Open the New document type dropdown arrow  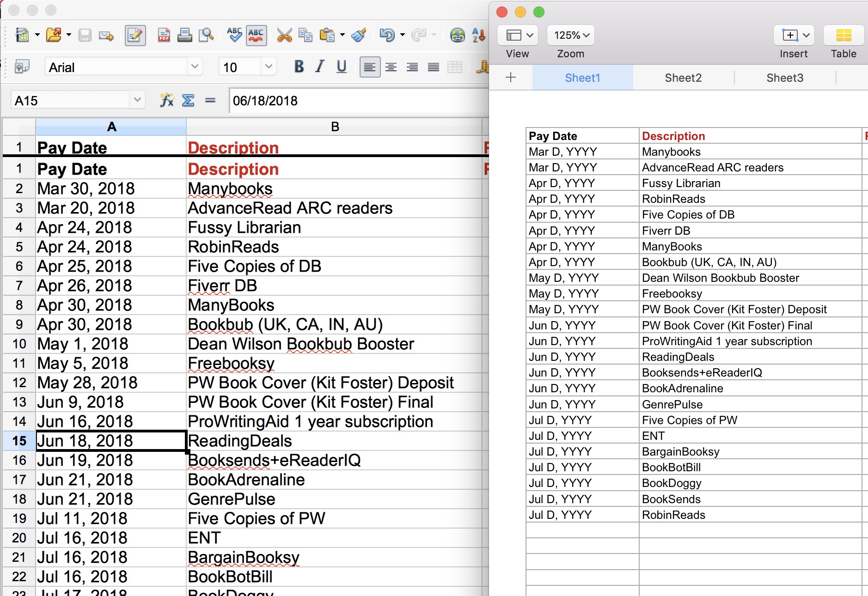click(37, 35)
